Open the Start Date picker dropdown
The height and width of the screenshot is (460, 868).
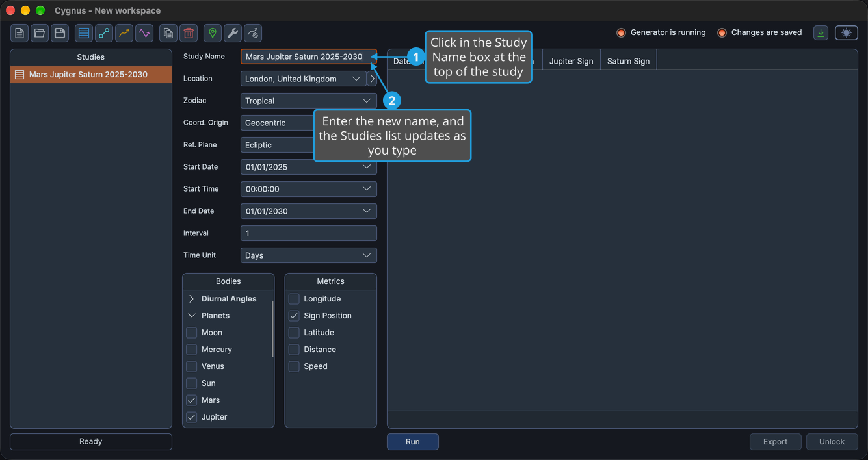click(309, 167)
